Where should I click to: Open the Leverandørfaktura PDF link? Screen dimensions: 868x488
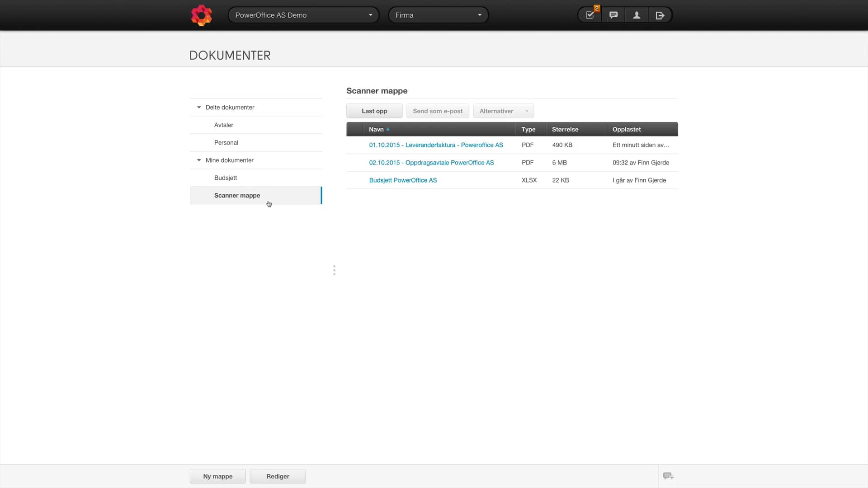(436, 145)
